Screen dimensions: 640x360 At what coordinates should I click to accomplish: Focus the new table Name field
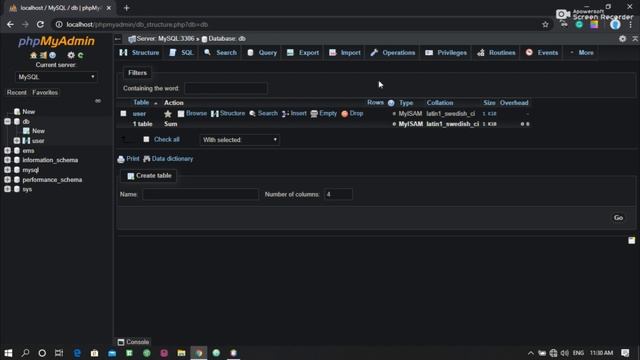pos(200,194)
